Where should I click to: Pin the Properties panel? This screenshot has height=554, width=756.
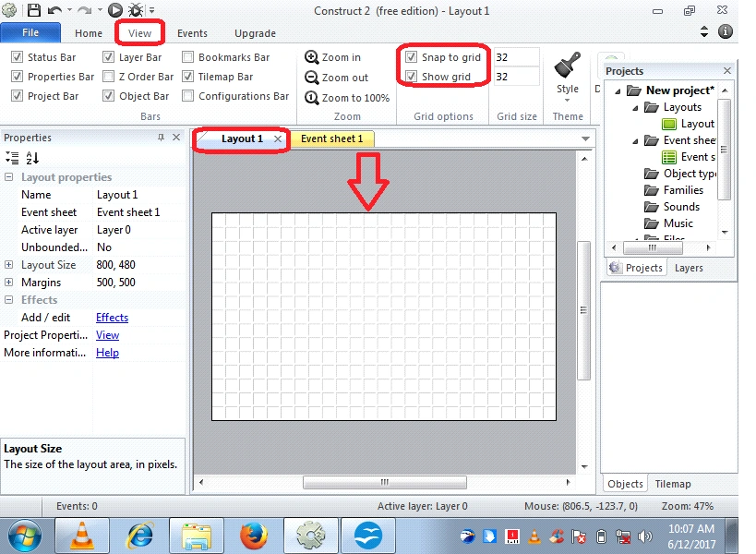161,138
